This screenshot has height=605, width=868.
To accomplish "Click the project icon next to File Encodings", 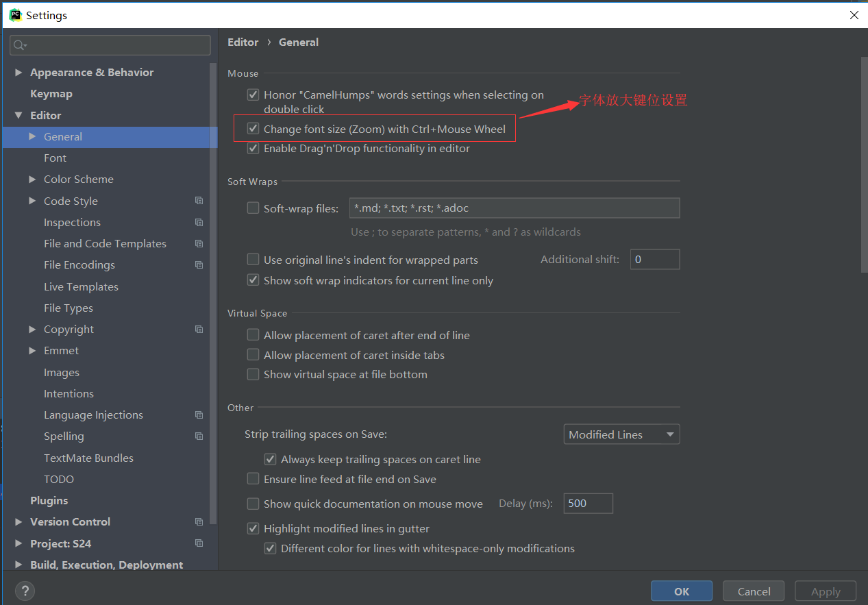I will click(x=199, y=264).
